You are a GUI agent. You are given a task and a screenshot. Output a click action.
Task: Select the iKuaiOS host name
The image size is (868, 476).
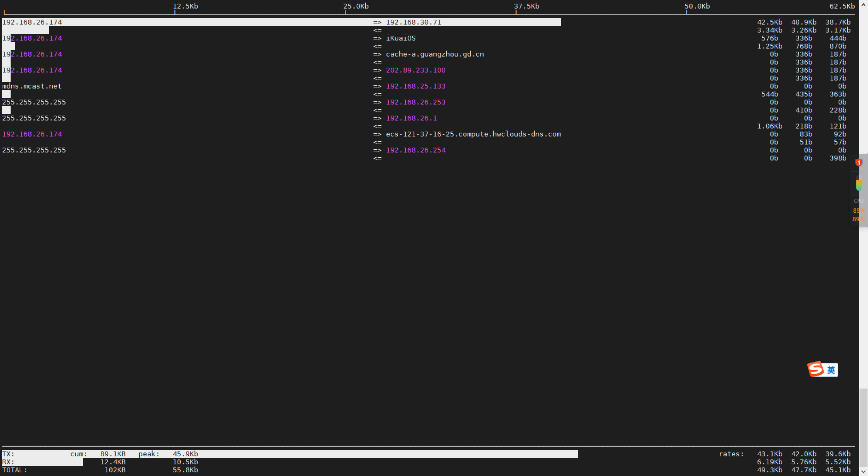[x=401, y=38]
